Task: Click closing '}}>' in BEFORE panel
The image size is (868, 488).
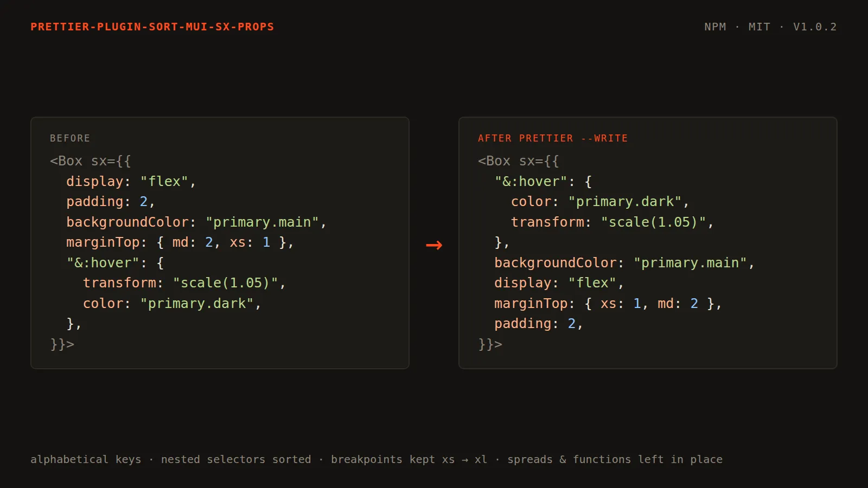Action: pyautogui.click(x=62, y=344)
